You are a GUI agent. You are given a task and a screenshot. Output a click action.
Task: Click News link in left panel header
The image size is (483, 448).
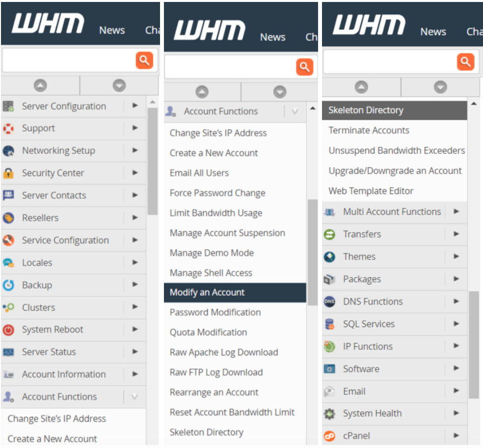point(112,30)
